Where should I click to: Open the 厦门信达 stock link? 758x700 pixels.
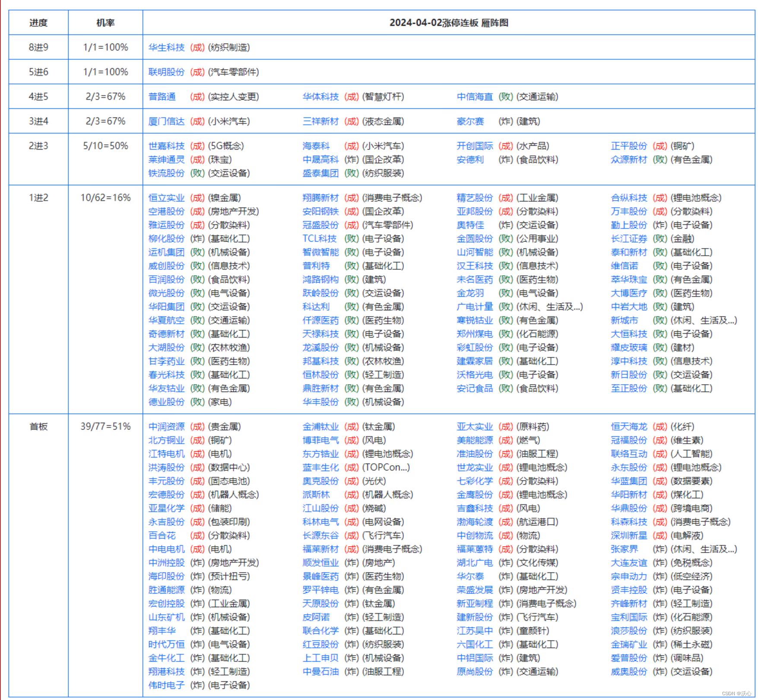pyautogui.click(x=166, y=121)
